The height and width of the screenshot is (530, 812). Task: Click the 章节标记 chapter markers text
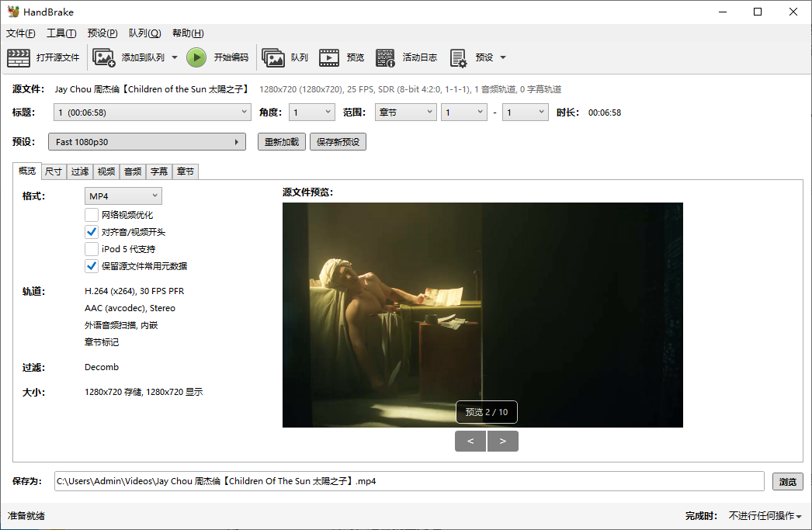click(x=102, y=342)
